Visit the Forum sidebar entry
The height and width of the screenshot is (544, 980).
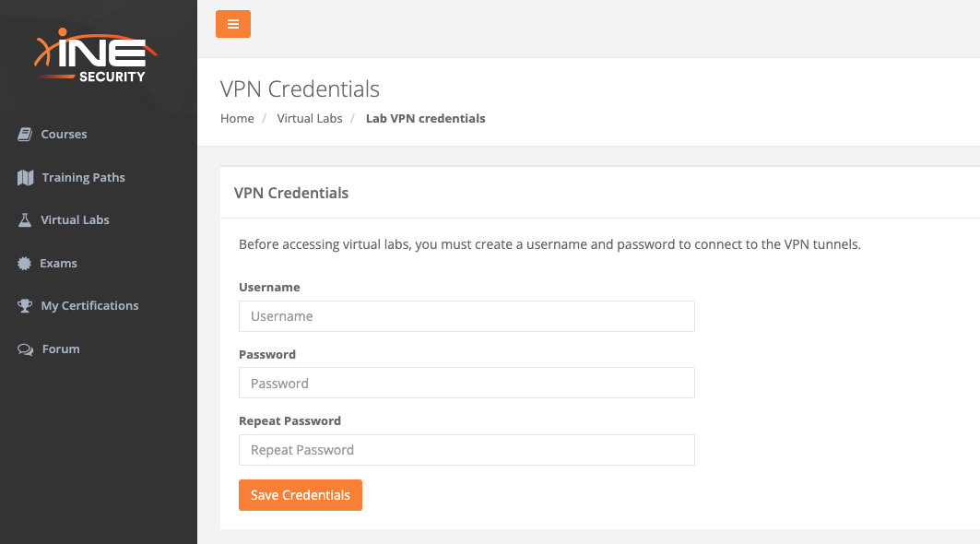click(61, 349)
